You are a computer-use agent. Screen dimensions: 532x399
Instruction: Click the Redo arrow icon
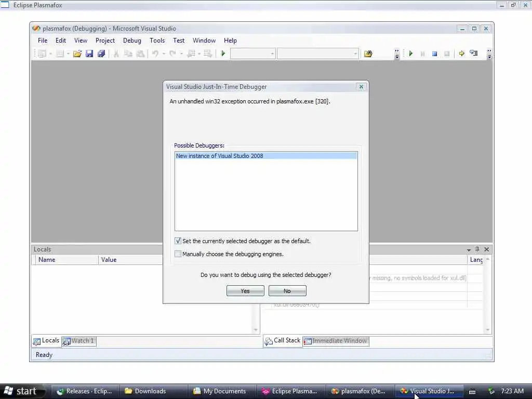point(172,54)
